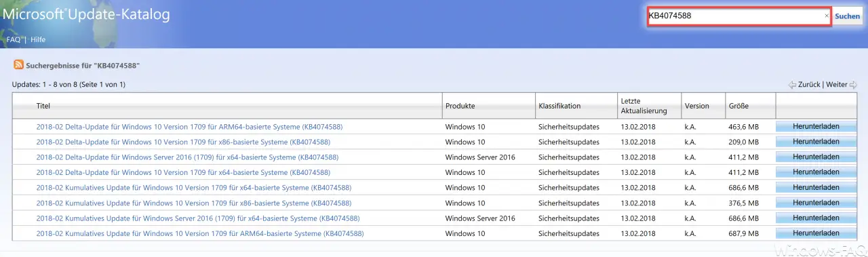Open the Delta-Update Windows 10 1709 x64 link
This screenshot has width=868, height=257.
183,172
